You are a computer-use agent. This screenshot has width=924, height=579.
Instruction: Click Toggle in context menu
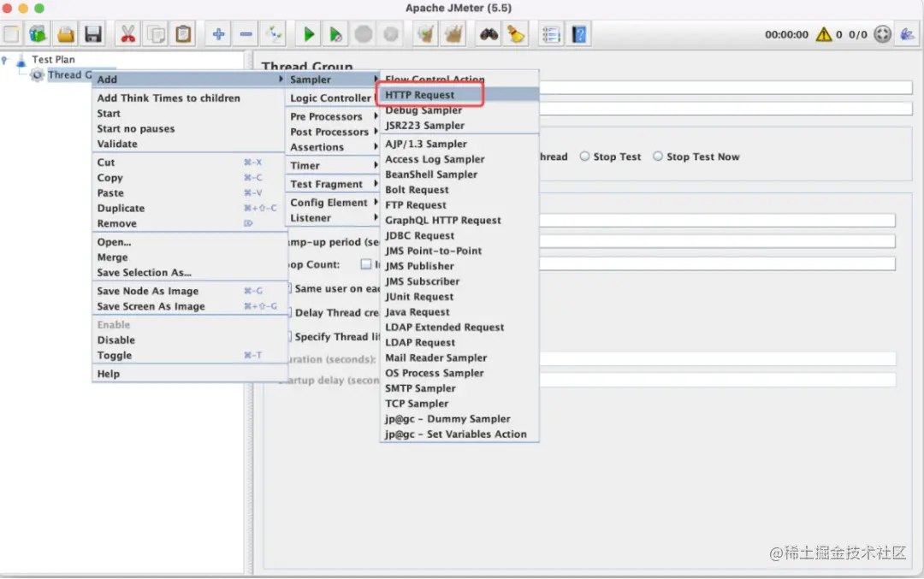pyautogui.click(x=189, y=355)
